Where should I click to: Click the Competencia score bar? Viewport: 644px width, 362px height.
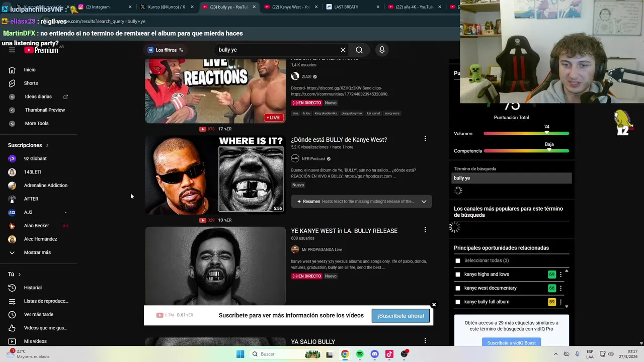tap(526, 151)
